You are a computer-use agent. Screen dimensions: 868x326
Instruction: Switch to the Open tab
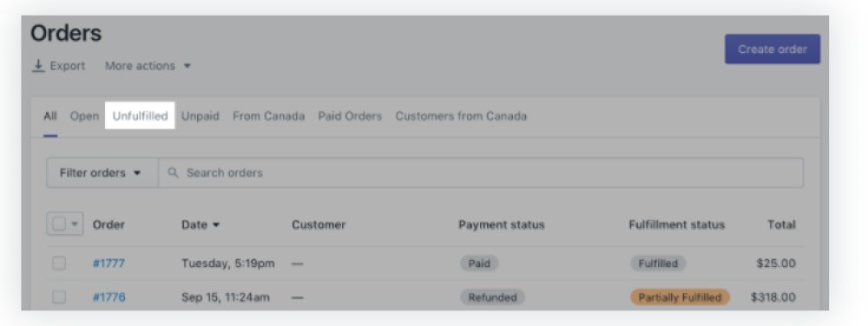tap(84, 116)
